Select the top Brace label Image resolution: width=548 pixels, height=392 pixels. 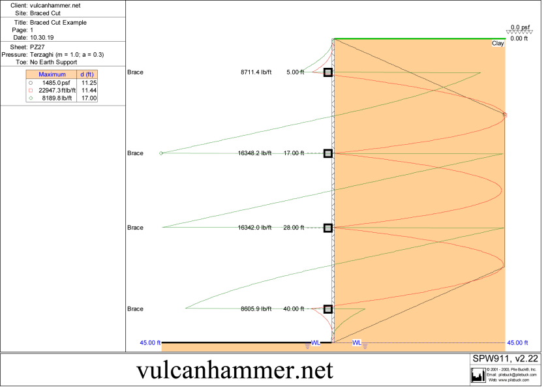[135, 72]
